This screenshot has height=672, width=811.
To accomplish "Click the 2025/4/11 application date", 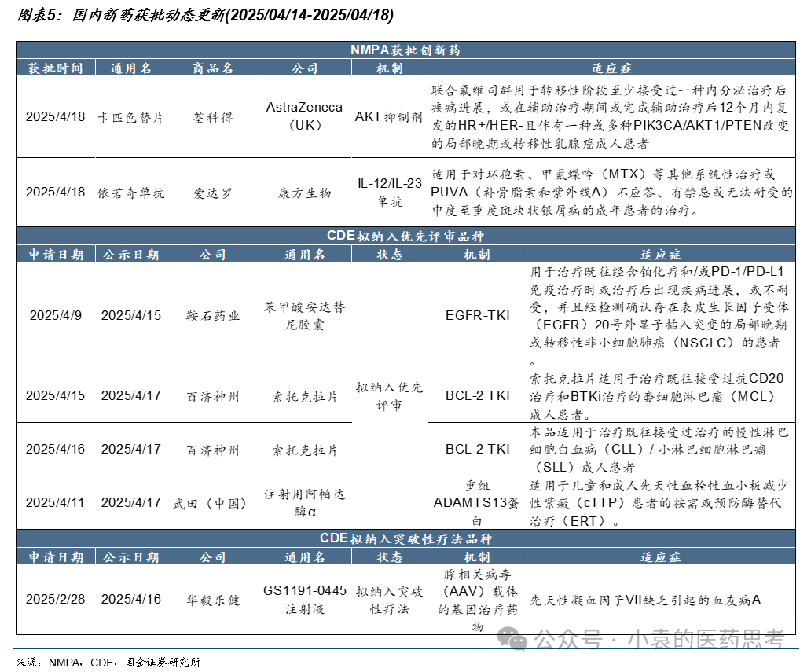I will click(x=55, y=502).
